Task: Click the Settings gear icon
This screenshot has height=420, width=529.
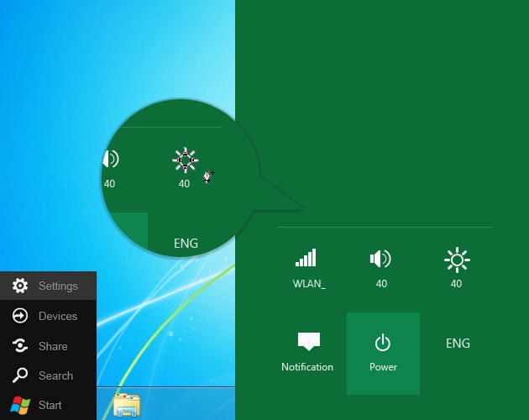Action: point(20,286)
